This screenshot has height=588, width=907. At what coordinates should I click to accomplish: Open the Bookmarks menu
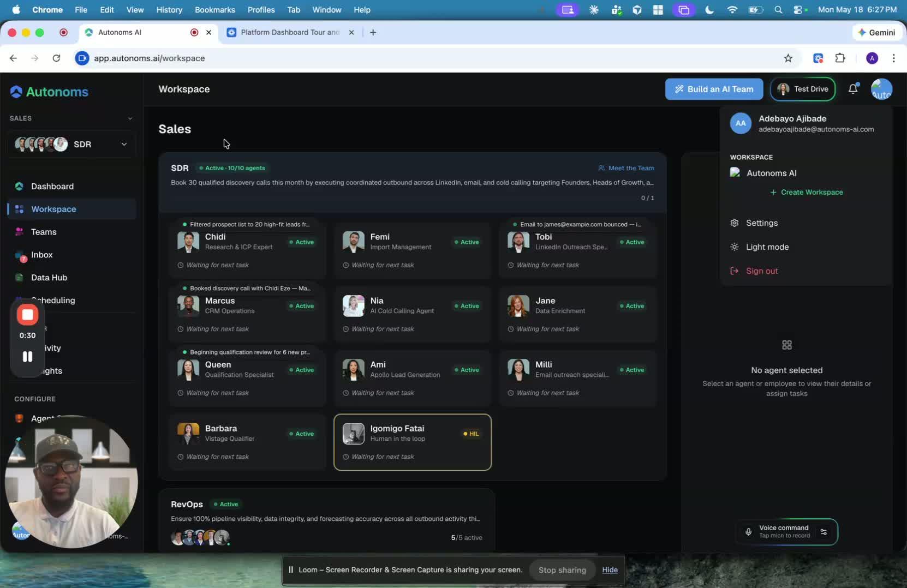(x=214, y=10)
